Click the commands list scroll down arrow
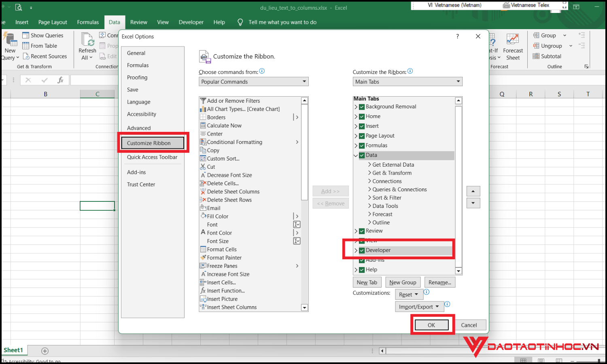 (x=305, y=308)
